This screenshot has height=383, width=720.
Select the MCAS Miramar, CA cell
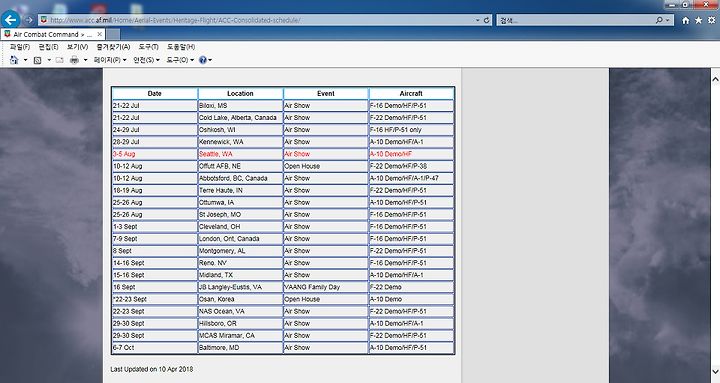tap(240, 335)
